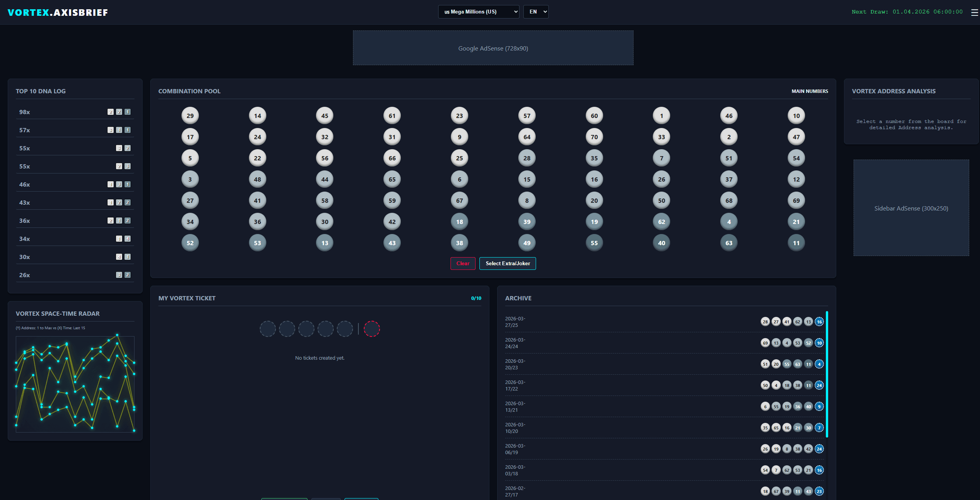Select ball 52 in the combination pool
The image size is (980, 500).
190,242
